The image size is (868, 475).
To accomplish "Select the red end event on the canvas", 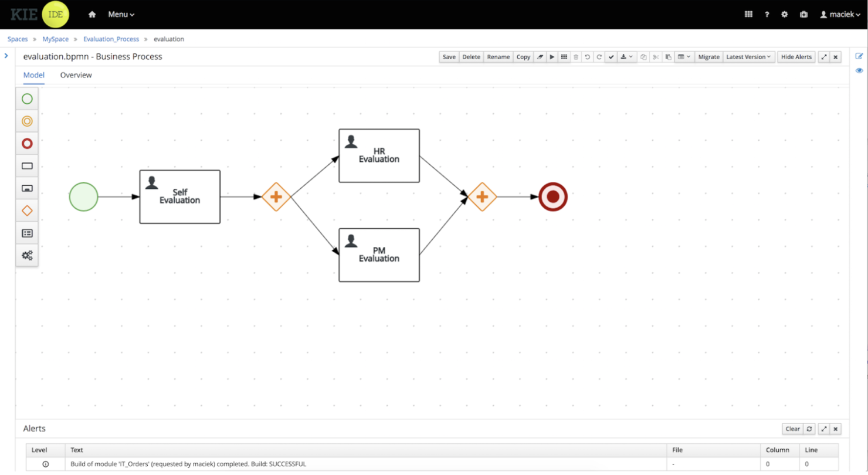I will pyautogui.click(x=553, y=196).
